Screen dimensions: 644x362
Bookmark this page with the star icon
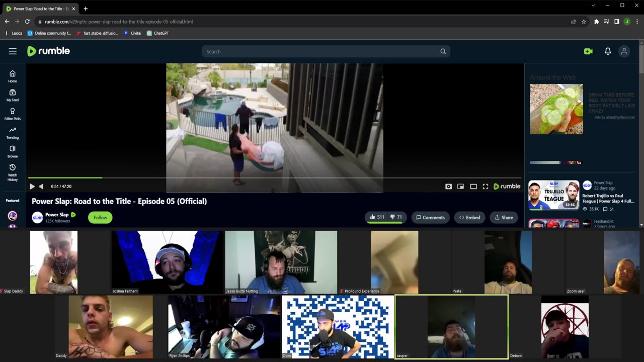pos(584,22)
